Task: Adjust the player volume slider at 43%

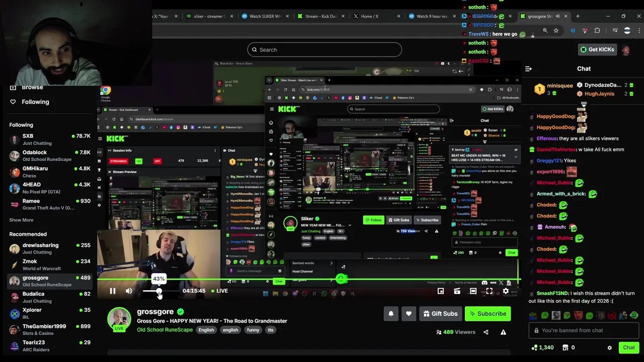Action: click(159, 291)
